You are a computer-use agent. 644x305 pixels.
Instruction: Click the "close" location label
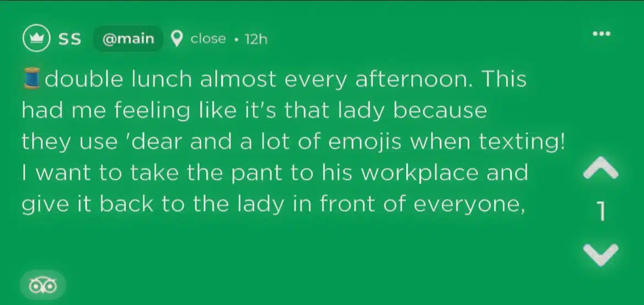coord(208,39)
